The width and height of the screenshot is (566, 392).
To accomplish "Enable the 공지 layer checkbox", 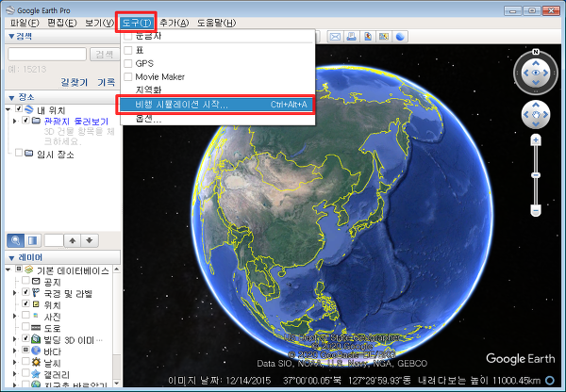I will (x=25, y=280).
